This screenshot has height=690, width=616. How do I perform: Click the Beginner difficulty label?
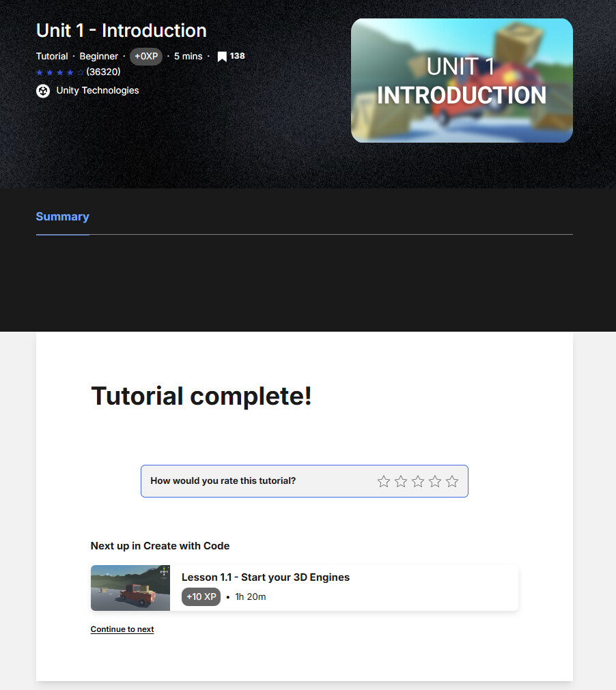[98, 56]
